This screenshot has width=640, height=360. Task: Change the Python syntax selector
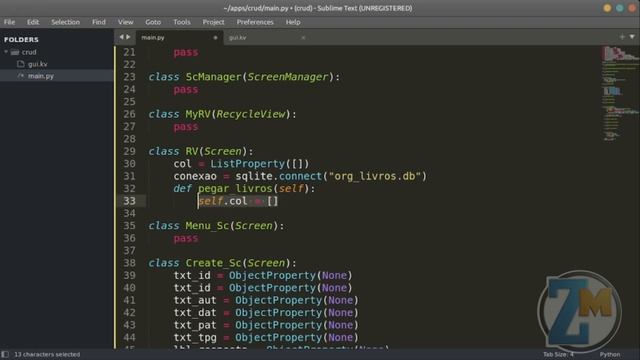tap(610, 354)
